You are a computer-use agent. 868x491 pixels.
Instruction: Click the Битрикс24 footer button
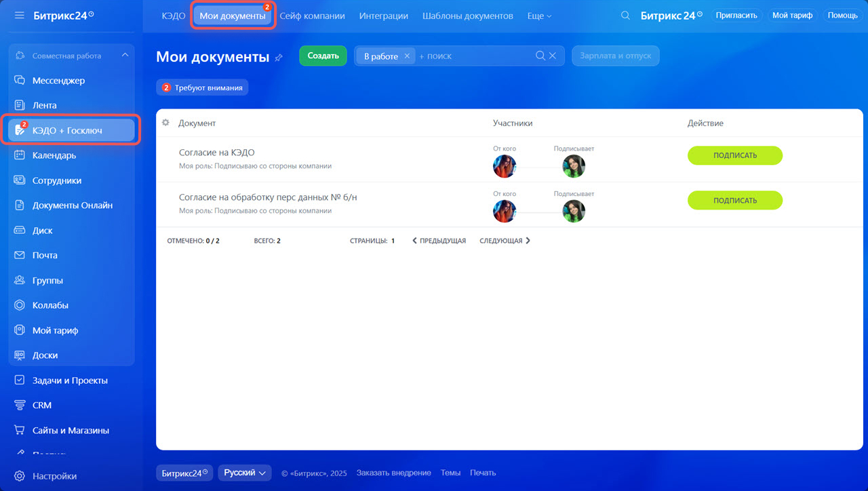[x=184, y=473]
